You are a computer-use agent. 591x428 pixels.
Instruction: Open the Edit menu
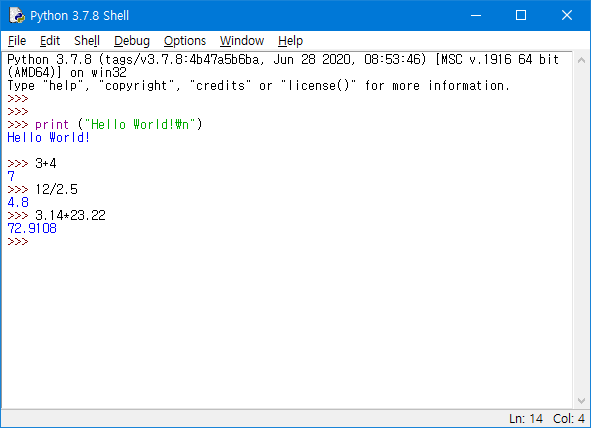point(50,41)
